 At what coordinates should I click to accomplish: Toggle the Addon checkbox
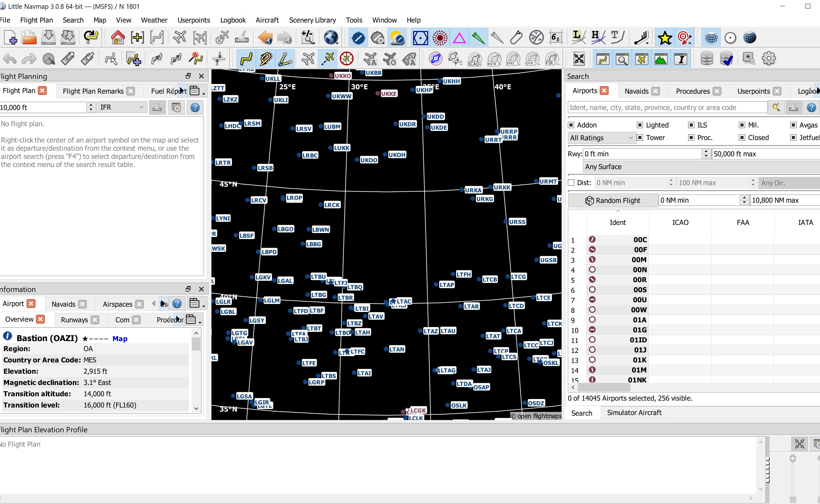tap(571, 125)
